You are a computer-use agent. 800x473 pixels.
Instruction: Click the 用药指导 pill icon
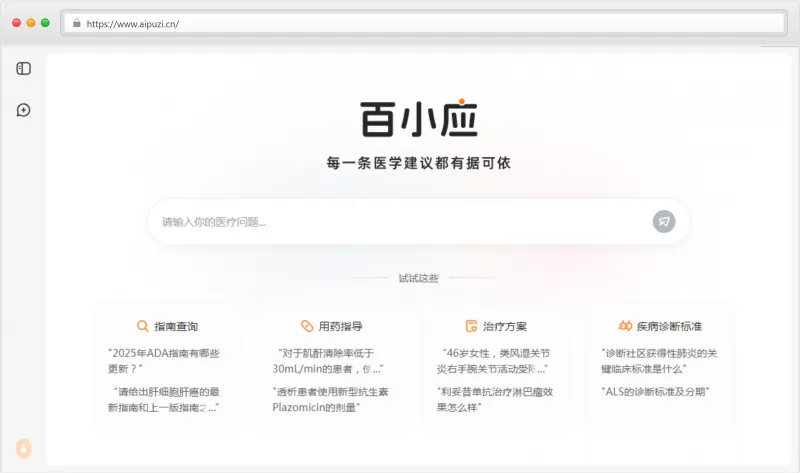click(x=307, y=326)
